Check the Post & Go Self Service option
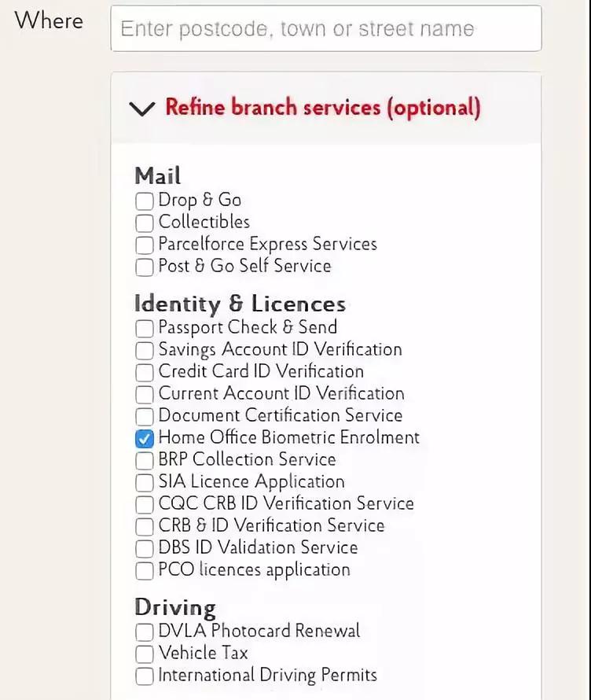Screen dimensions: 591x700 pyautogui.click(x=145, y=267)
